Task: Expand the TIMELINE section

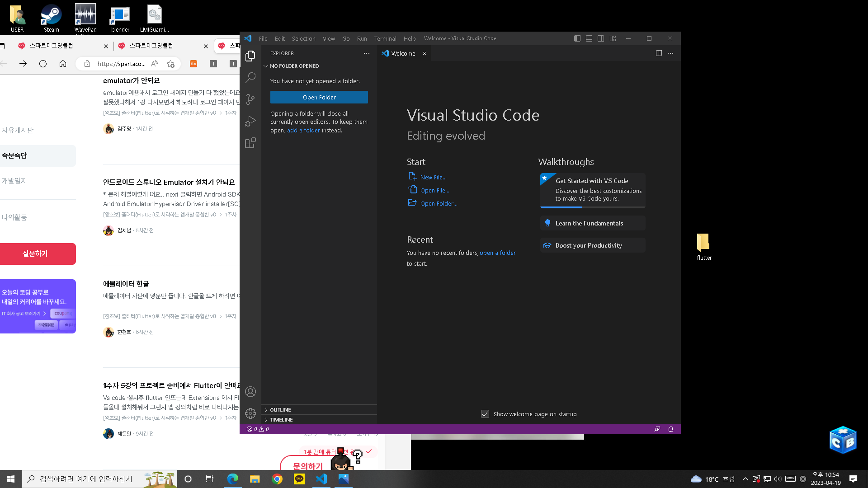Action: (319, 420)
